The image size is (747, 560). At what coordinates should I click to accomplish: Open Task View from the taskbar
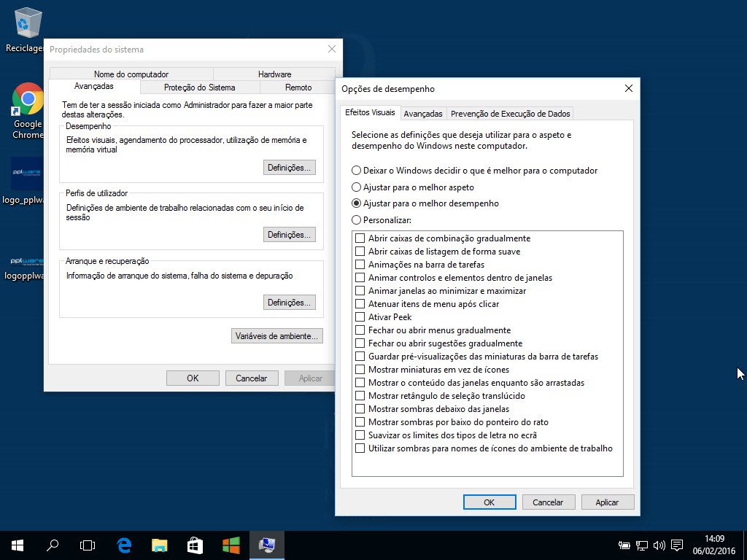pyautogui.click(x=88, y=545)
